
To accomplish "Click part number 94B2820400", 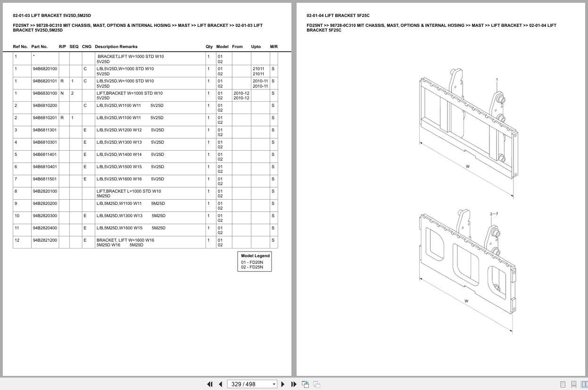I will [x=45, y=228].
